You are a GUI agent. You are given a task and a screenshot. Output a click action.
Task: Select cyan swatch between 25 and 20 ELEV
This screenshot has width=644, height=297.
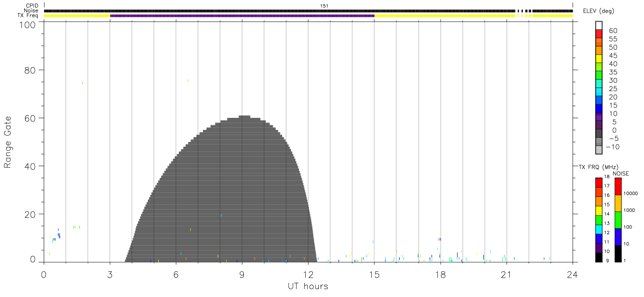(599, 92)
